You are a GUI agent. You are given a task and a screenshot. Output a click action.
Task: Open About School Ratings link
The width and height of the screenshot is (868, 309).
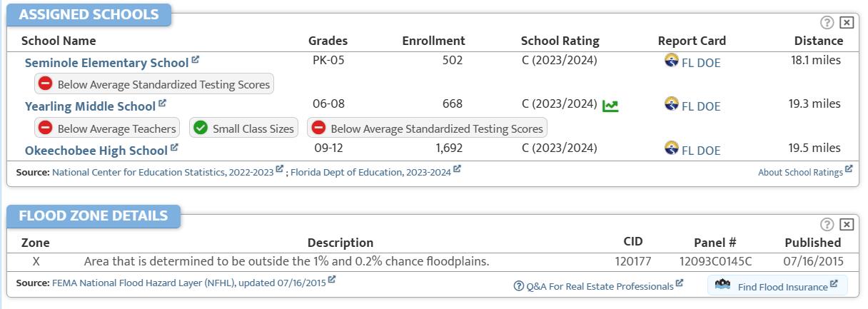[800, 172]
